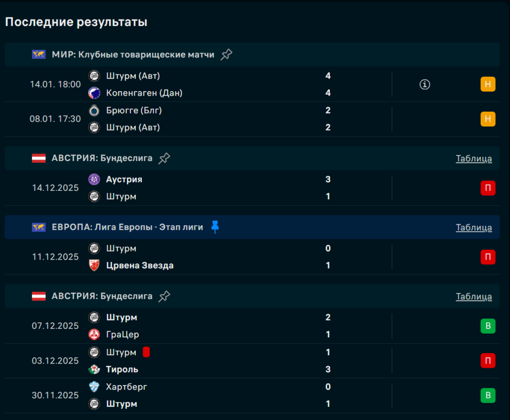Image resolution: width=510 pixels, height=420 pixels.
Task: Pin the first Austria Bundesliga header
Action: pyautogui.click(x=164, y=158)
